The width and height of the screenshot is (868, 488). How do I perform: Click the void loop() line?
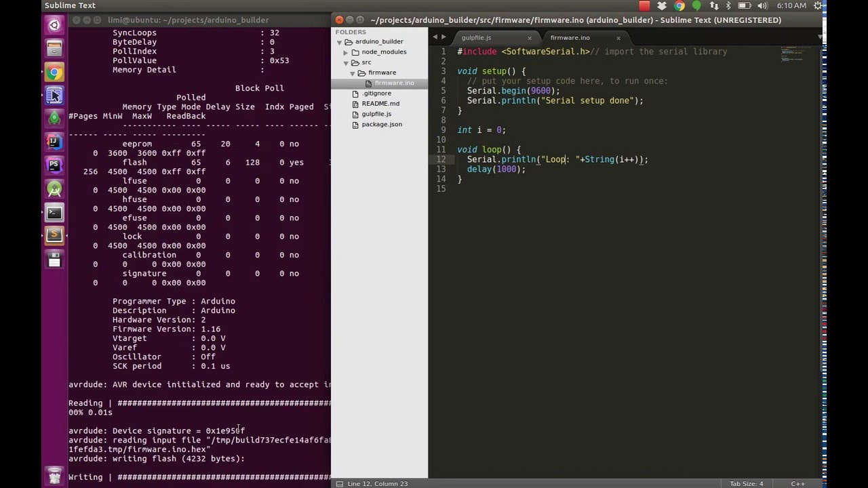point(489,150)
